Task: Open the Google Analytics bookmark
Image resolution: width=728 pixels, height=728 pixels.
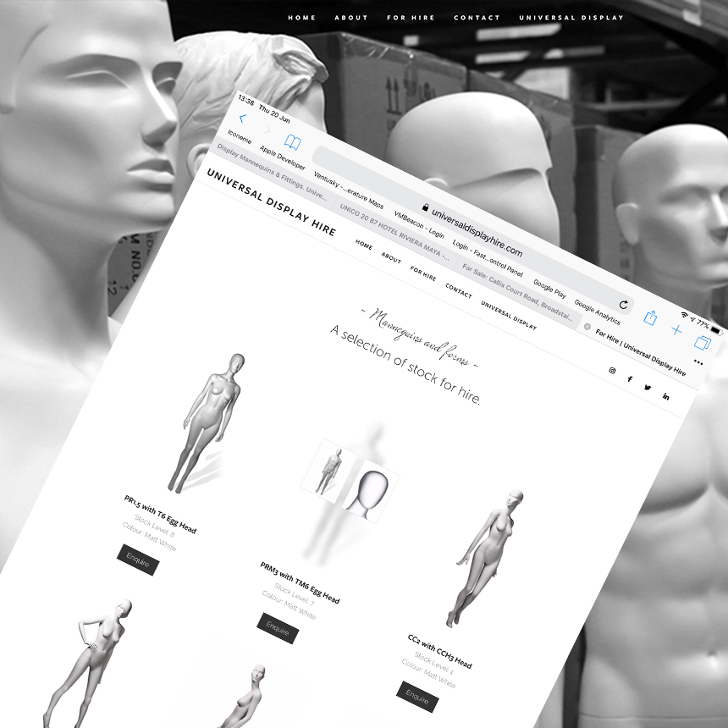Action: [597, 312]
